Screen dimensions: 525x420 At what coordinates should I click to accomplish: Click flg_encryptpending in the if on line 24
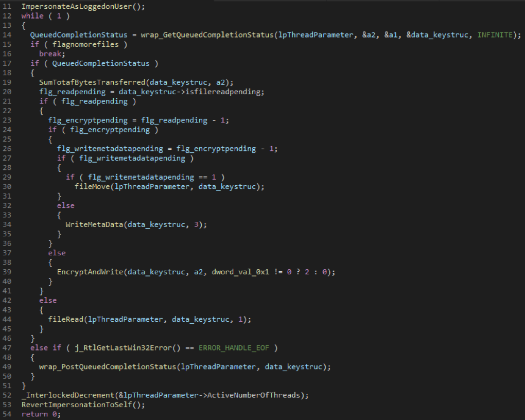pos(110,130)
